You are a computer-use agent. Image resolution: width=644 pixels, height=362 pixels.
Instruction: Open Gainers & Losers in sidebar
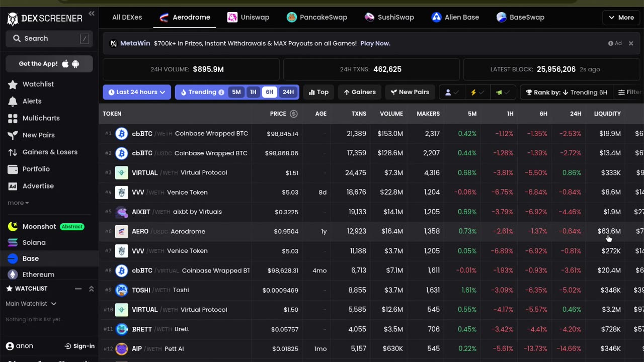pyautogui.click(x=49, y=152)
